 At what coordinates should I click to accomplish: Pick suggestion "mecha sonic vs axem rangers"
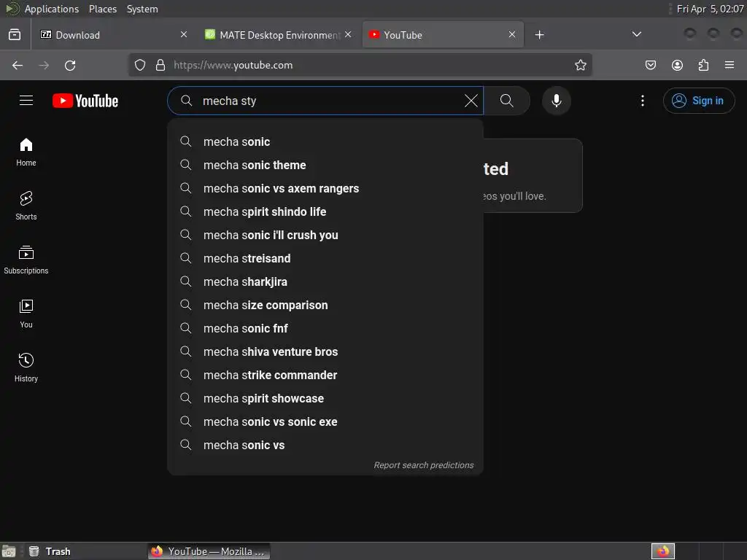[325, 189]
